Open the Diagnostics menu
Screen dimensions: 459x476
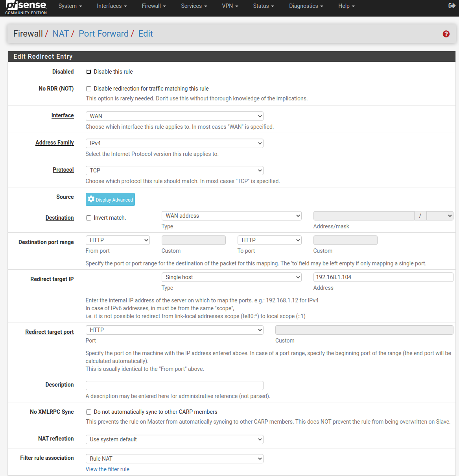click(306, 6)
